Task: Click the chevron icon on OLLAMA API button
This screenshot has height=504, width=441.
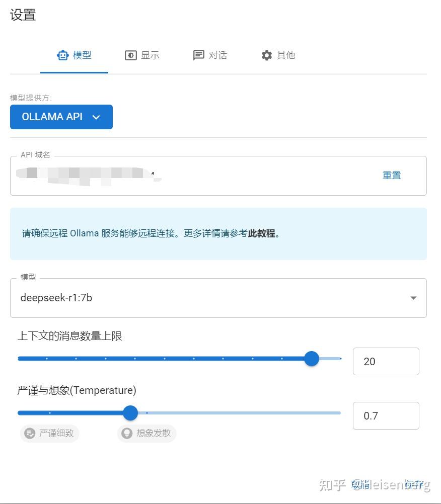Action: [x=96, y=117]
